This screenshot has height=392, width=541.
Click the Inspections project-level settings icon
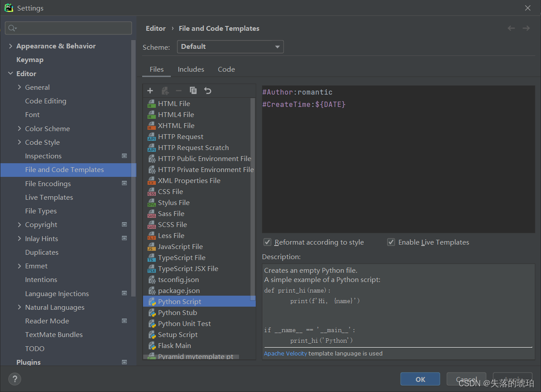(x=124, y=156)
